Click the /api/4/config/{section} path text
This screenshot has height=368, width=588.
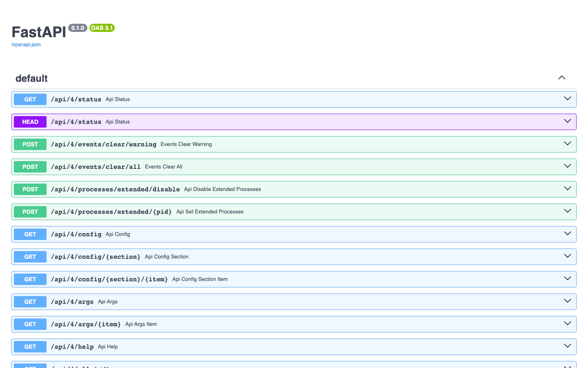[x=96, y=257]
